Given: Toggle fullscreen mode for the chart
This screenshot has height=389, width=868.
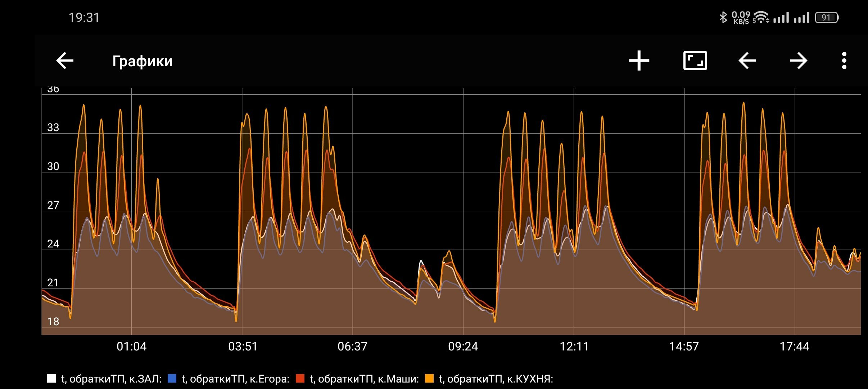Looking at the screenshot, I should [695, 61].
